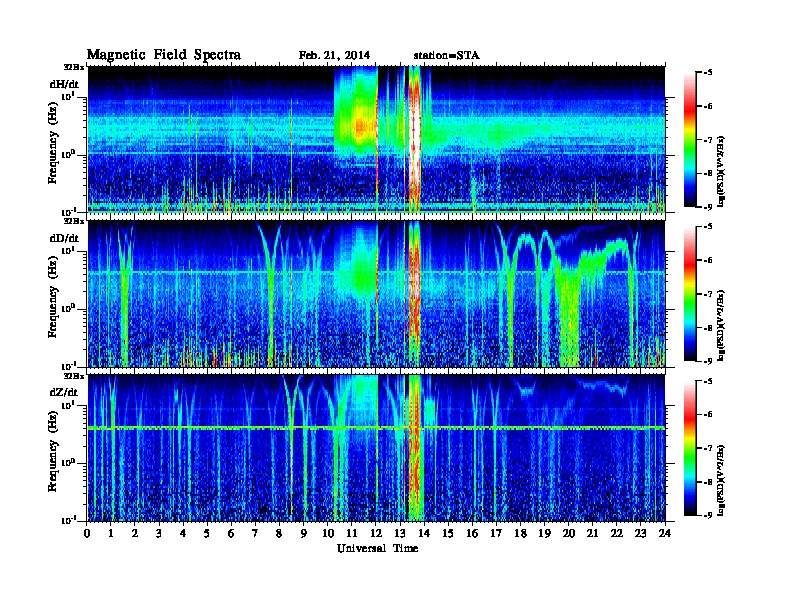
Task: Click the "Universal Time" axis title
Action: [x=377, y=548]
